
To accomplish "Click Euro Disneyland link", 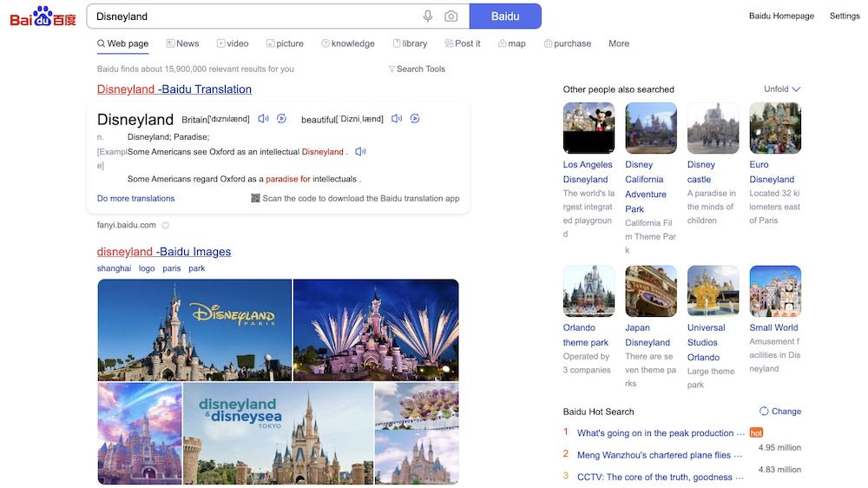I will click(x=772, y=172).
